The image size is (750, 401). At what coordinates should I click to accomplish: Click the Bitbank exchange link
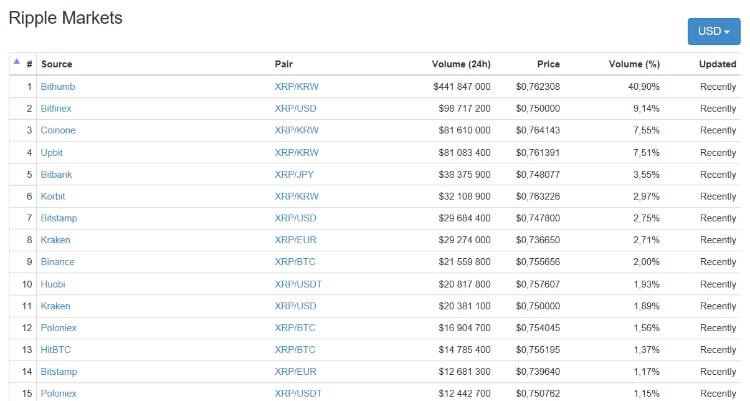coord(57,174)
